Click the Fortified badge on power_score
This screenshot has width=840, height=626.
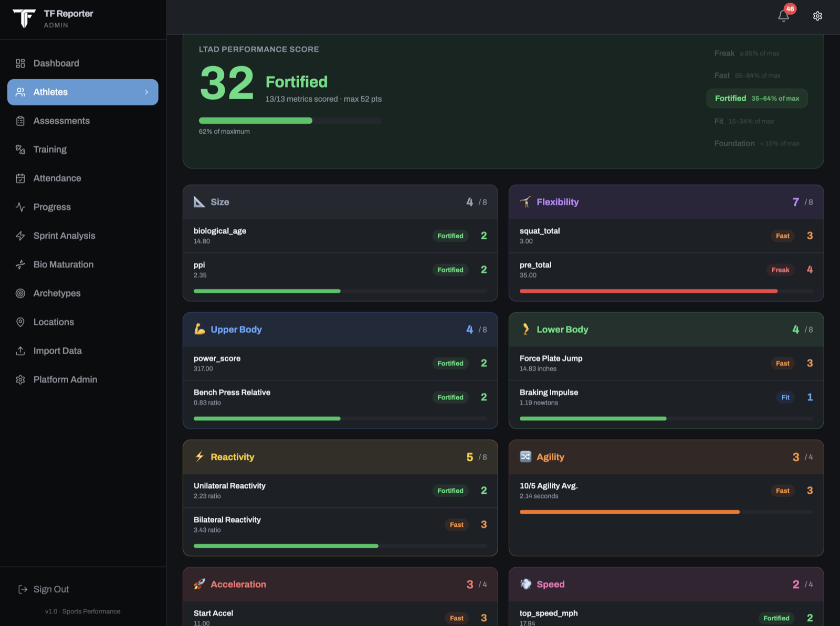pos(450,363)
